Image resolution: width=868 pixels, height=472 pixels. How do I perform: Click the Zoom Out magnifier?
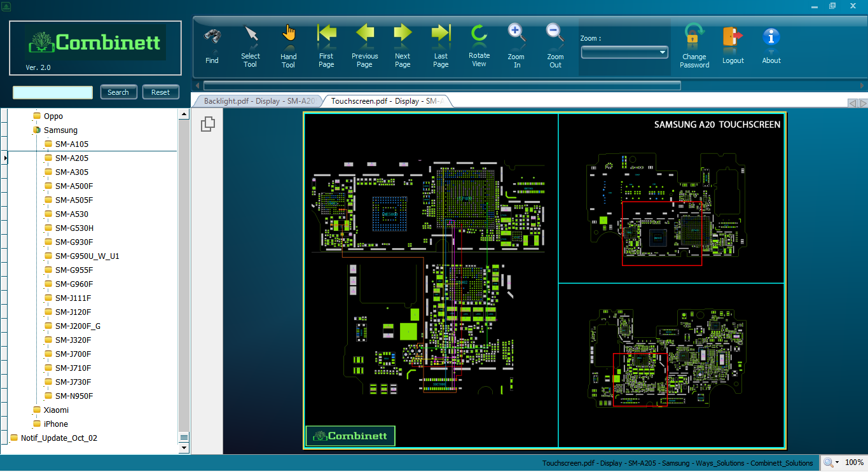pos(555,46)
